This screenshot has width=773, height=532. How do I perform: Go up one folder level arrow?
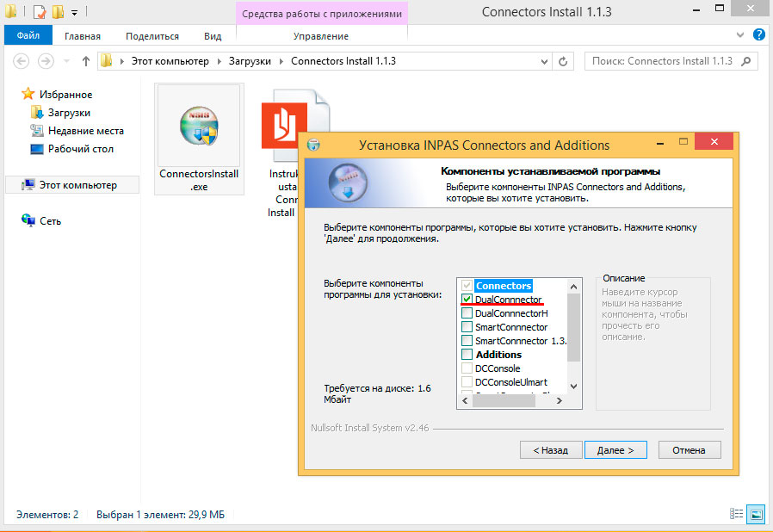coord(86,61)
